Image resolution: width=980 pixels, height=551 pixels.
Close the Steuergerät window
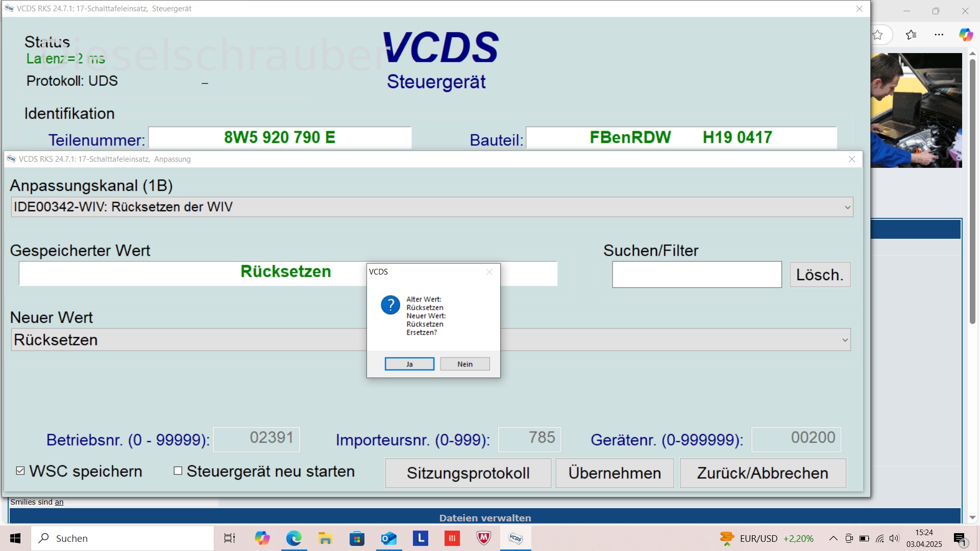coord(860,9)
